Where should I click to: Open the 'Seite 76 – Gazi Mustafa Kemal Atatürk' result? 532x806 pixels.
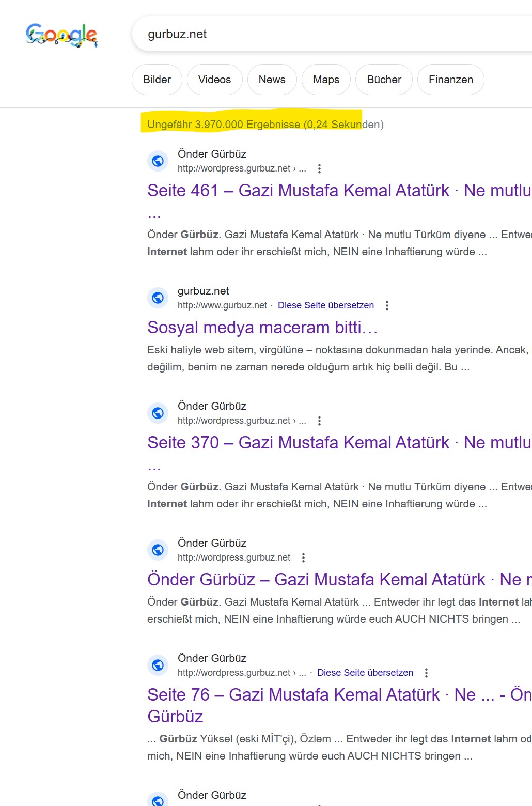tap(339, 705)
